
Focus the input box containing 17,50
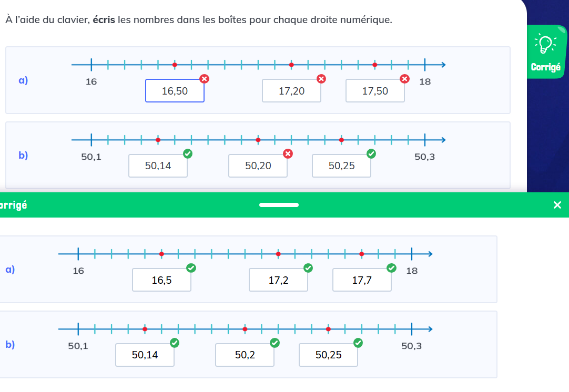375,91
